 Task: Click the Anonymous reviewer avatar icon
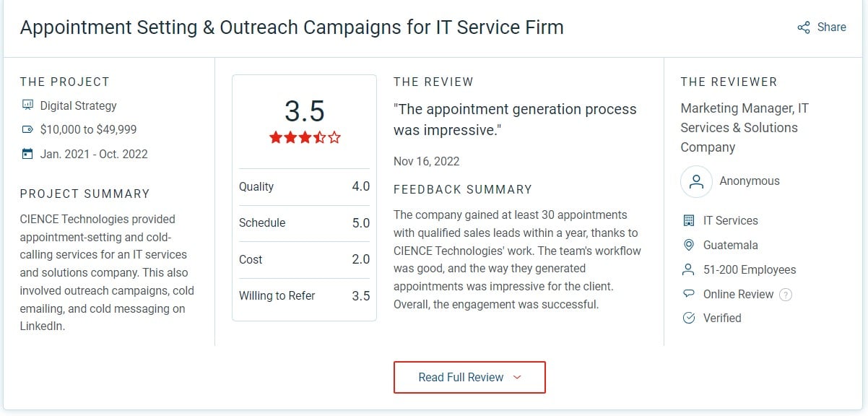pos(696,181)
